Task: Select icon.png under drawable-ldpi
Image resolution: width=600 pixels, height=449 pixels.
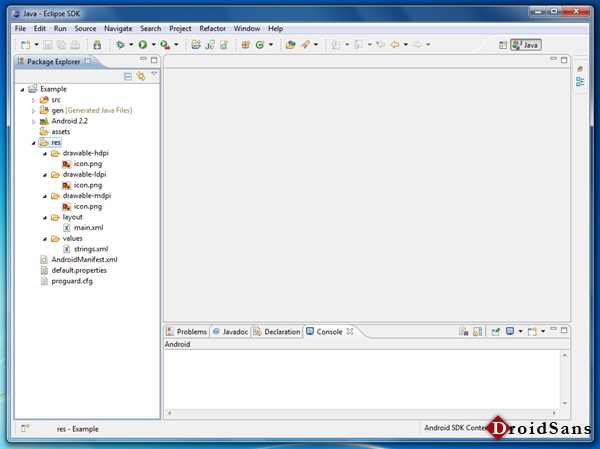Action: coord(82,185)
